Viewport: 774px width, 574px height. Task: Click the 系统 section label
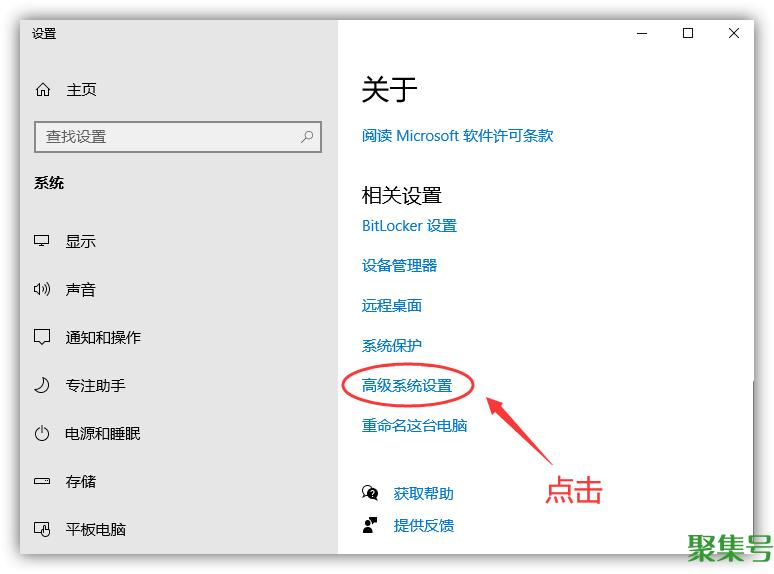pyautogui.click(x=49, y=183)
